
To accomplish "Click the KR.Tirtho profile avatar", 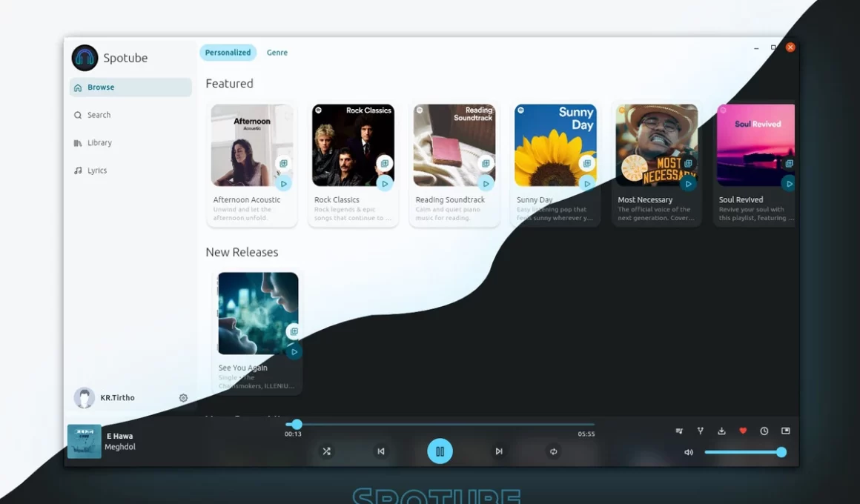I will coord(84,398).
